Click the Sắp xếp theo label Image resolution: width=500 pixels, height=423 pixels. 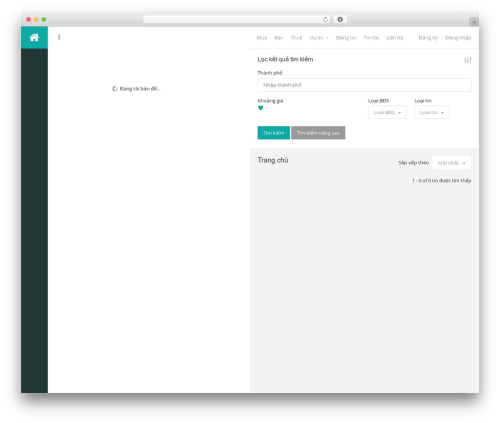(413, 163)
